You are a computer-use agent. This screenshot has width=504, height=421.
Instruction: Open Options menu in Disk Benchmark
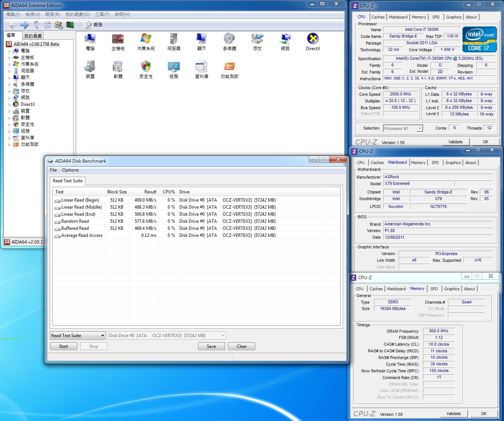[x=70, y=170]
